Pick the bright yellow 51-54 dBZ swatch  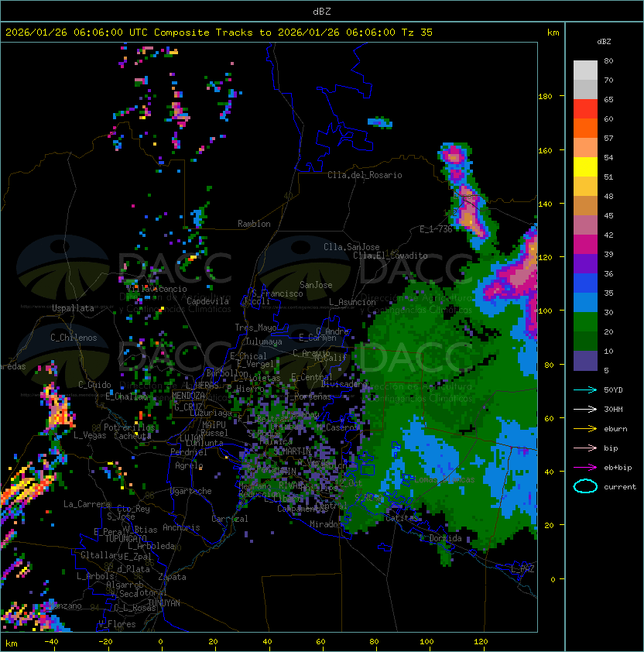point(585,167)
